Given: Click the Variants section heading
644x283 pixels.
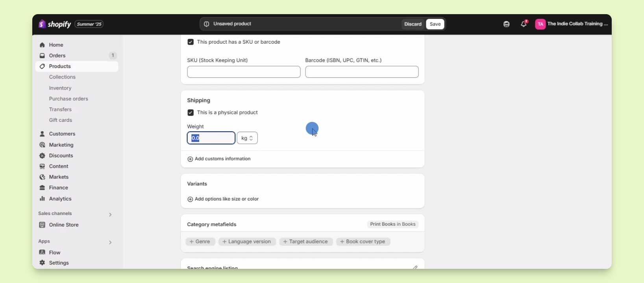Looking at the screenshot, I should coord(197,184).
